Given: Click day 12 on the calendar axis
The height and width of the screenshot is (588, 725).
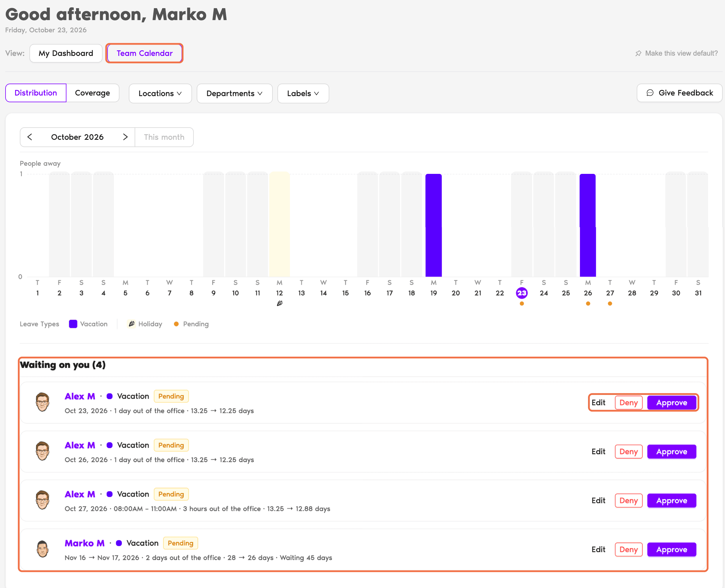Looking at the screenshot, I should coord(279,293).
